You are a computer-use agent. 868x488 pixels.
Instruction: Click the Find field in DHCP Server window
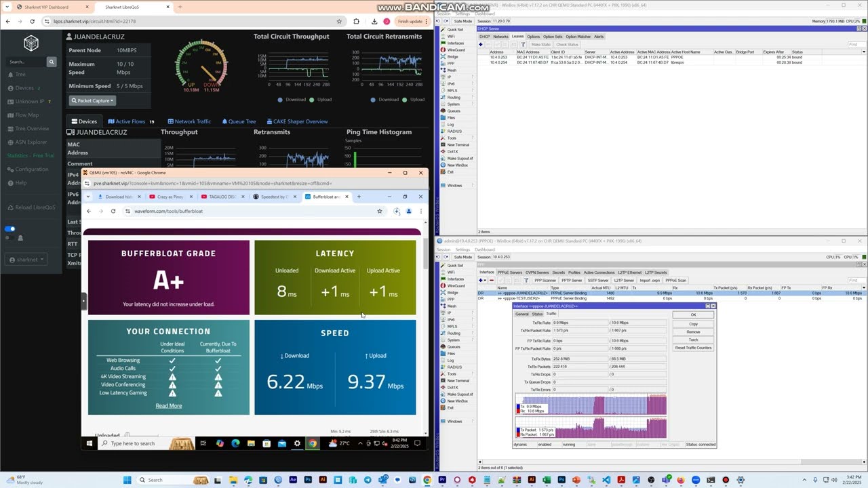(x=856, y=45)
